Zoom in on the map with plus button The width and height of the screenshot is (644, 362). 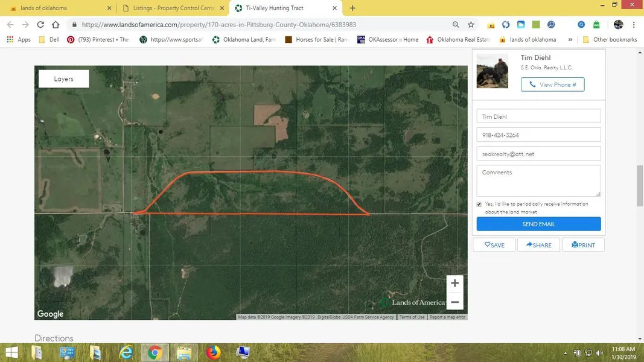[454, 284]
